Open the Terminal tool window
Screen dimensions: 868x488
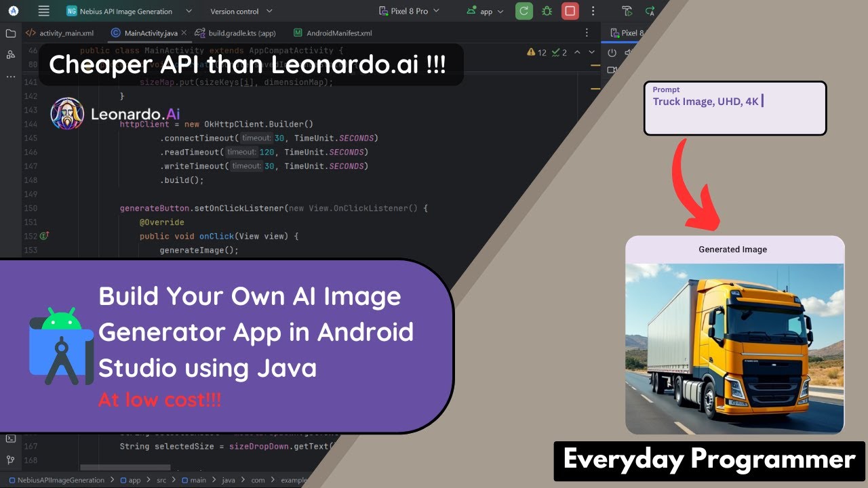click(11, 439)
